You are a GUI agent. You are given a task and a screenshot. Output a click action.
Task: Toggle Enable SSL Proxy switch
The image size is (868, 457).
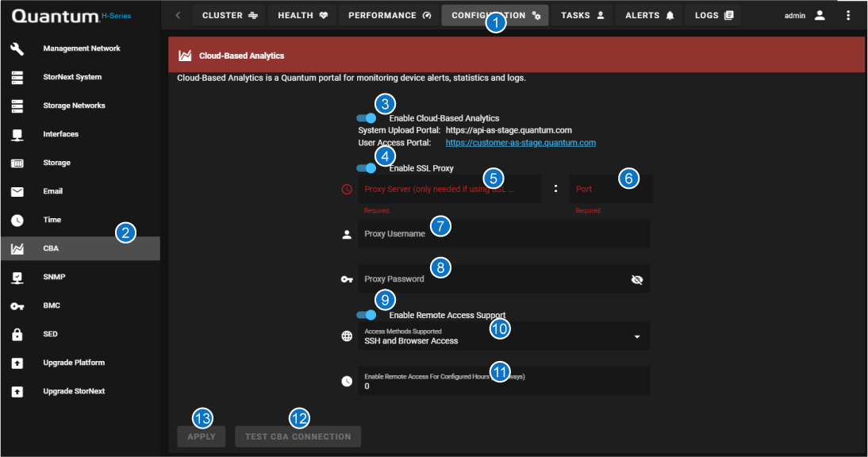click(366, 168)
